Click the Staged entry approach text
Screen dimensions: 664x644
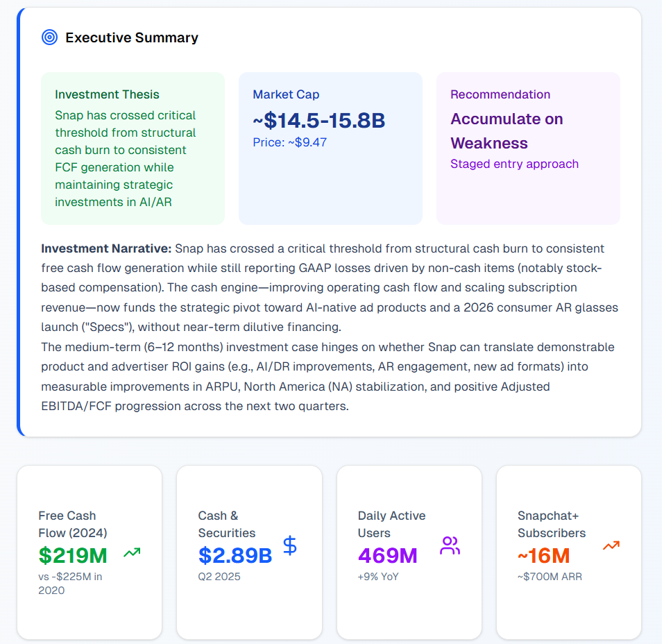tap(514, 164)
